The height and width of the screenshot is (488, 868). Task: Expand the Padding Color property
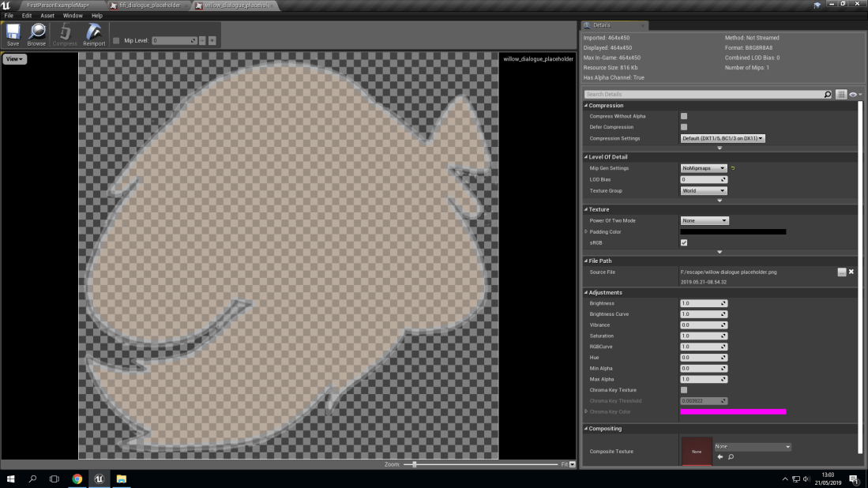[x=585, y=231]
